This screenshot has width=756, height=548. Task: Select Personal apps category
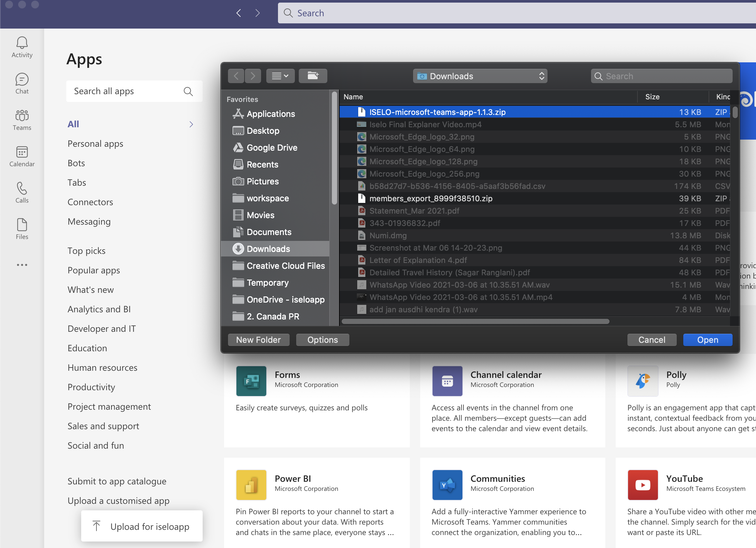point(95,144)
